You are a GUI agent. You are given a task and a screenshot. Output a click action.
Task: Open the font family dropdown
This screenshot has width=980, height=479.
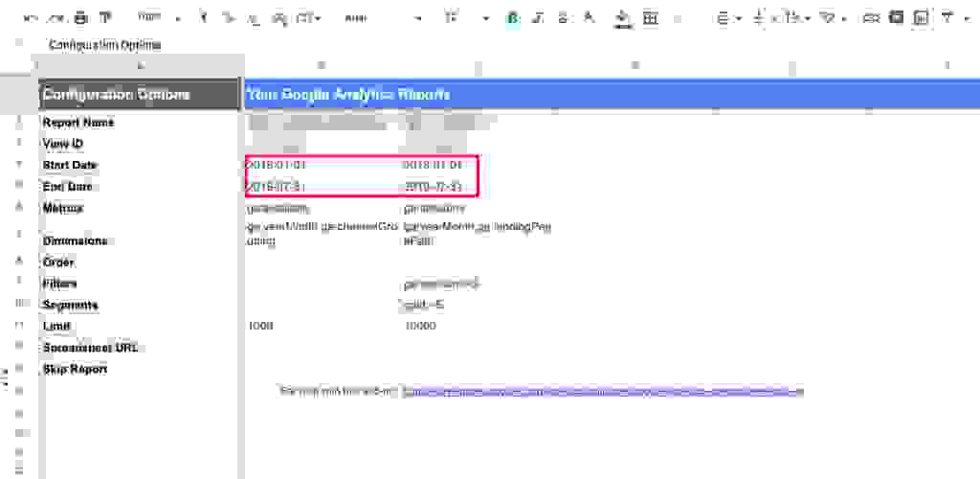(x=383, y=19)
